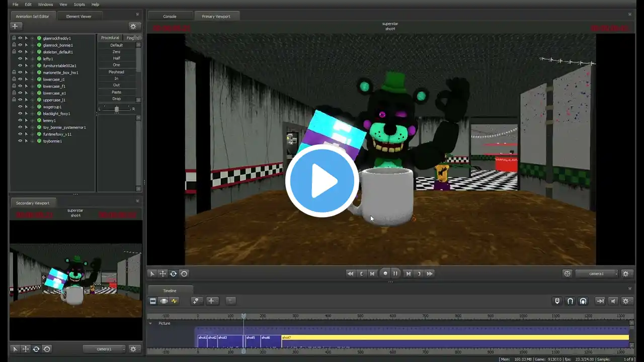Image resolution: width=644 pixels, height=362 pixels.
Task: Choose rotate tool in Secondary Viewport toolbar
Action: point(36,349)
